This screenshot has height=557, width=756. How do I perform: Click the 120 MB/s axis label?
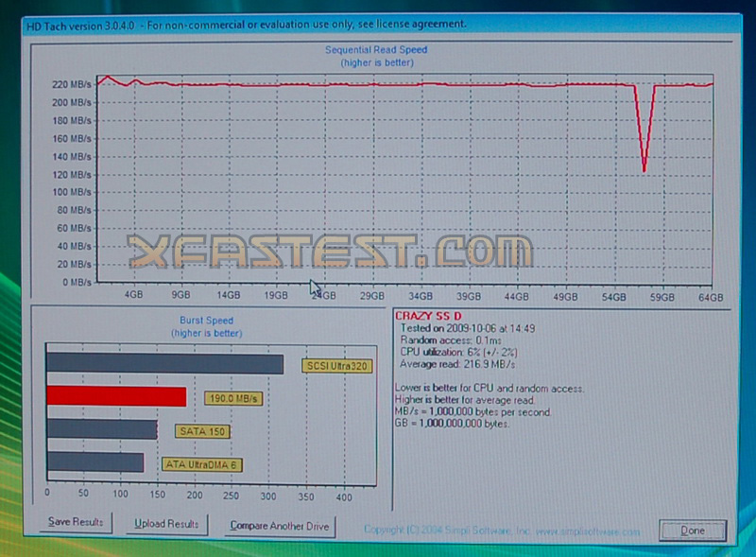[72, 175]
